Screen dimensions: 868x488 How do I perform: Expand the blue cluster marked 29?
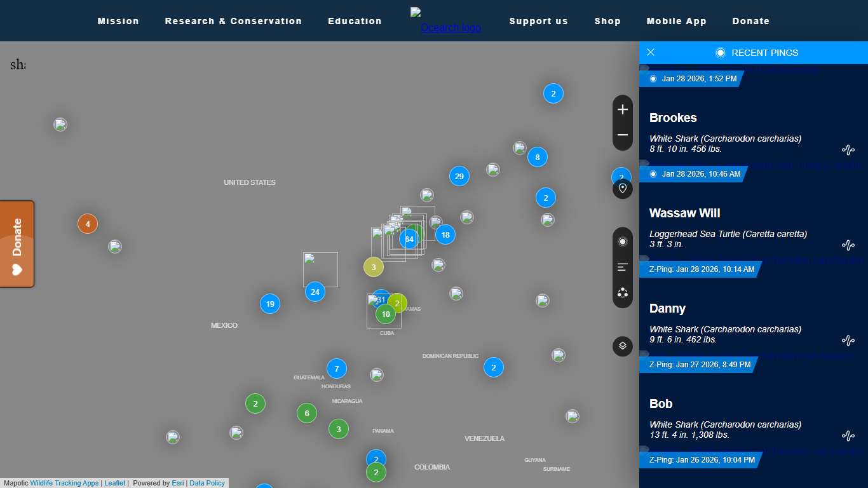459,176
